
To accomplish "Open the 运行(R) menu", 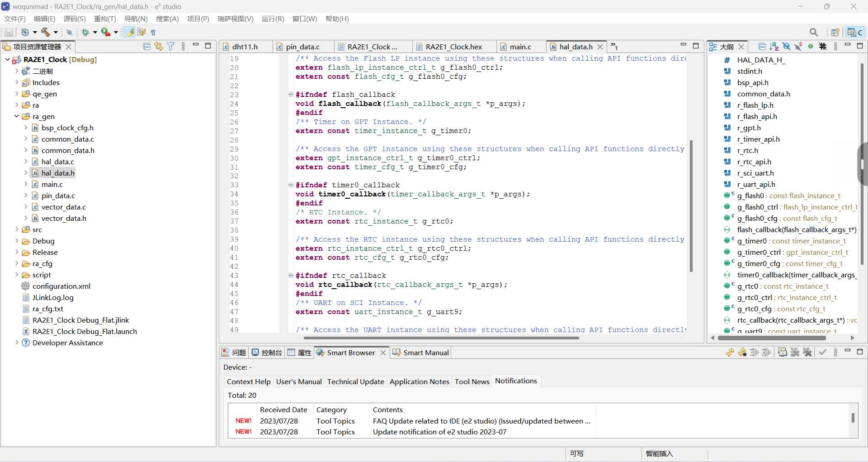I will (273, 19).
